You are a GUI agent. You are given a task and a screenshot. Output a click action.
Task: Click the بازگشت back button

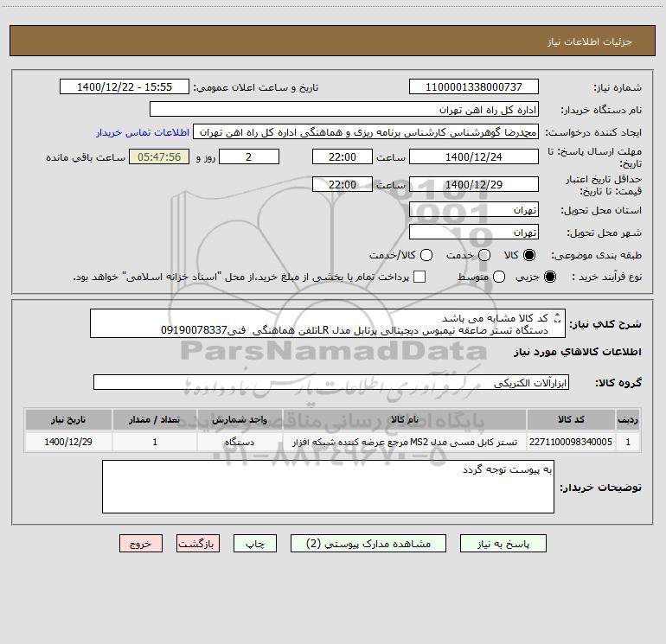(198, 544)
